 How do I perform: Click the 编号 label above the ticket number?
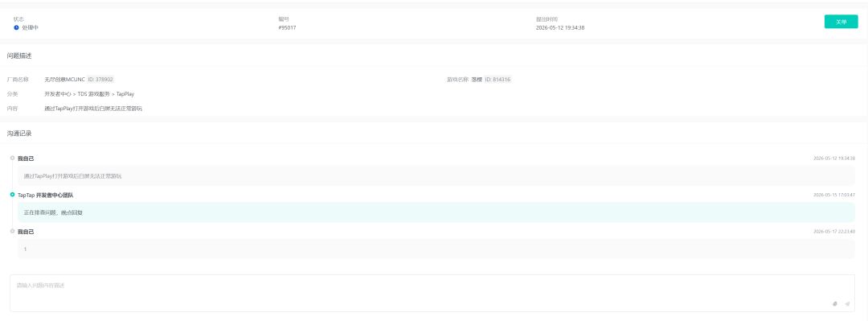284,19
